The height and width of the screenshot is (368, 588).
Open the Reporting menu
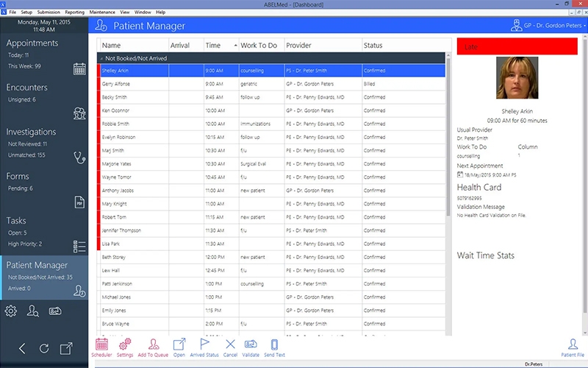(74, 13)
